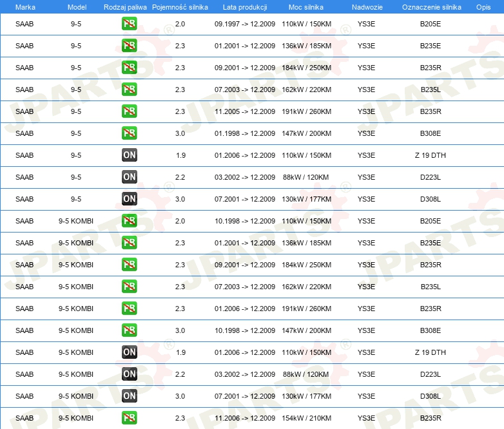The width and height of the screenshot is (504, 429).
Task: Click the petrol fuel icon in the 9-5 B235E row
Action: pos(129,46)
